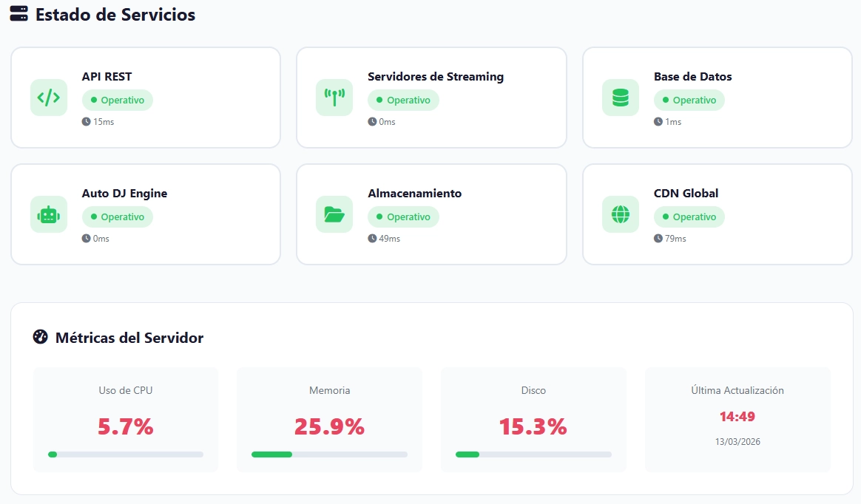Image resolution: width=861 pixels, height=504 pixels.
Task: Click the clock icon next to 15ms
Action: [86, 122]
